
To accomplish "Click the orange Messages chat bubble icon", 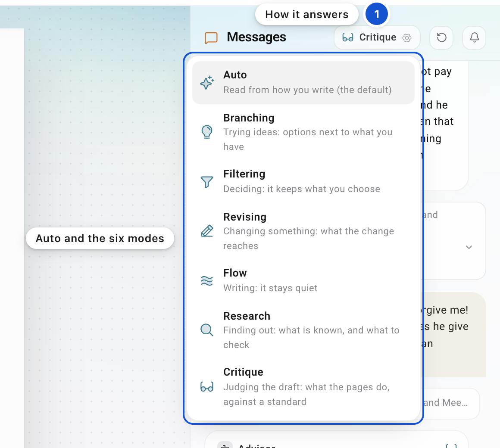I will point(211,38).
